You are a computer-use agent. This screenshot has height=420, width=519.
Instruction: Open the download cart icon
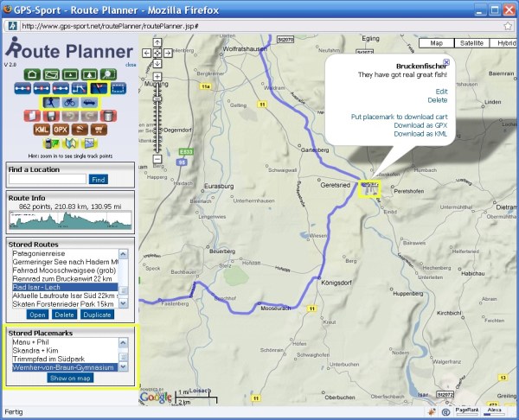[x=99, y=130]
